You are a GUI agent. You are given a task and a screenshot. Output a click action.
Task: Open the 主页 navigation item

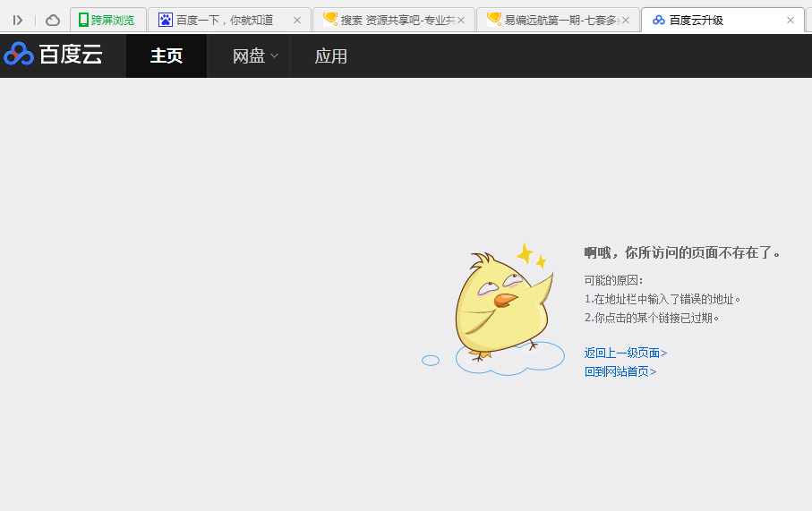coord(167,55)
